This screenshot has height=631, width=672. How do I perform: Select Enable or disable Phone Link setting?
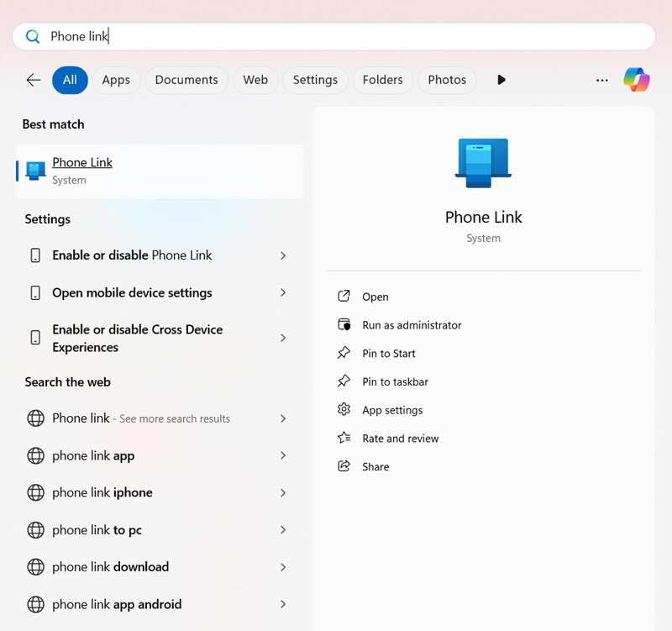click(x=160, y=255)
